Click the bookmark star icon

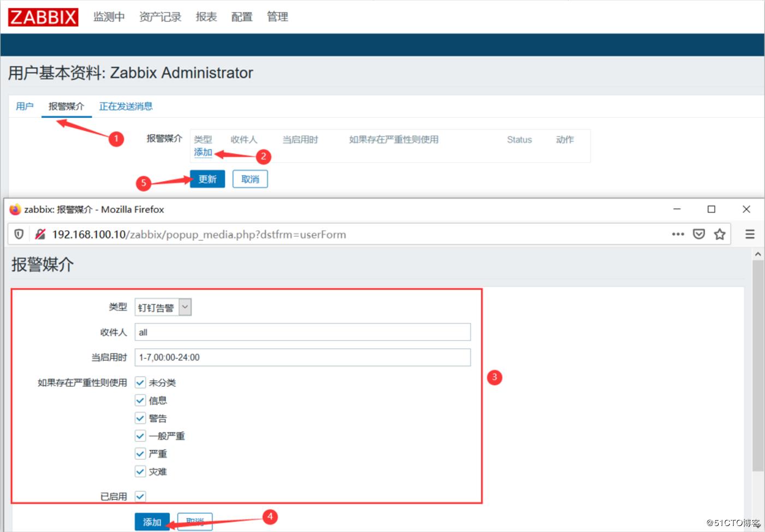pyautogui.click(x=719, y=234)
